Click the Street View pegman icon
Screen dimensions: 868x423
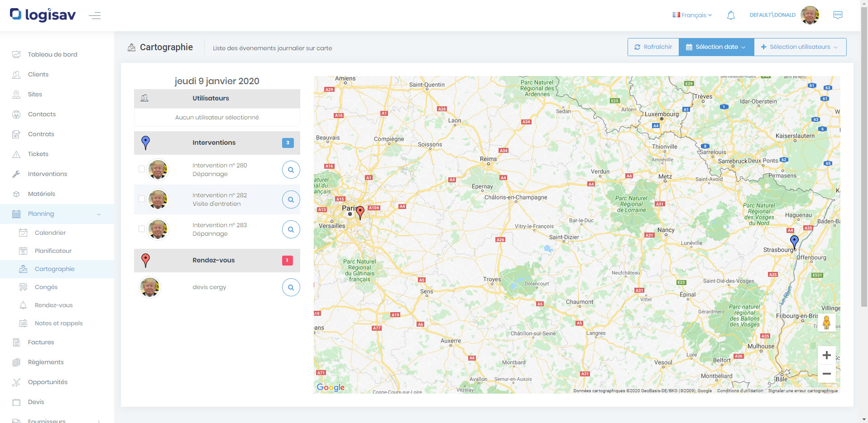click(827, 323)
